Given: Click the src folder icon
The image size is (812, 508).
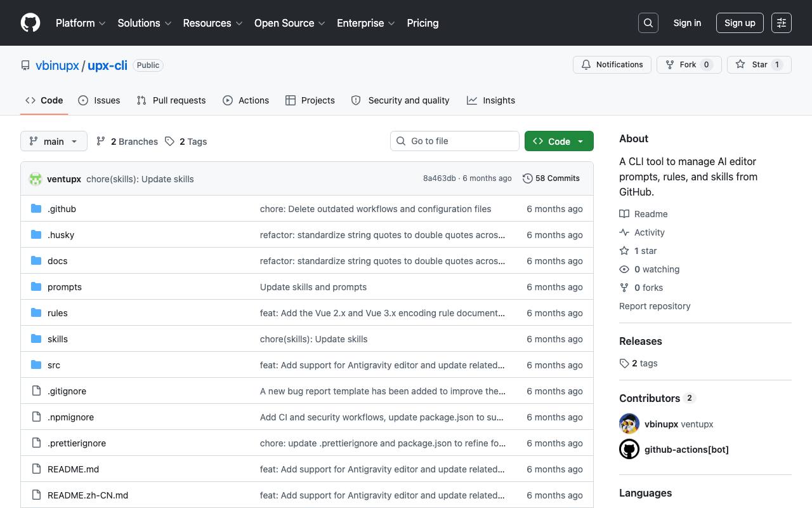Looking at the screenshot, I should coord(36,365).
